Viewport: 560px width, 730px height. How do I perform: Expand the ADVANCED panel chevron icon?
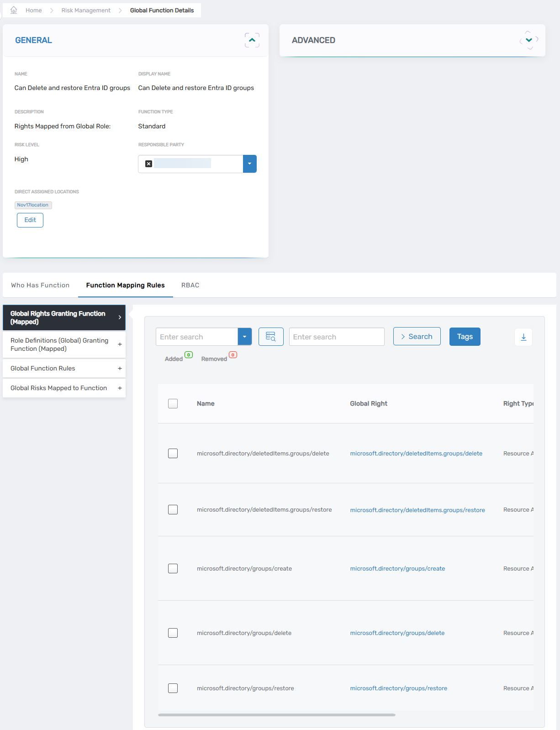tap(528, 40)
